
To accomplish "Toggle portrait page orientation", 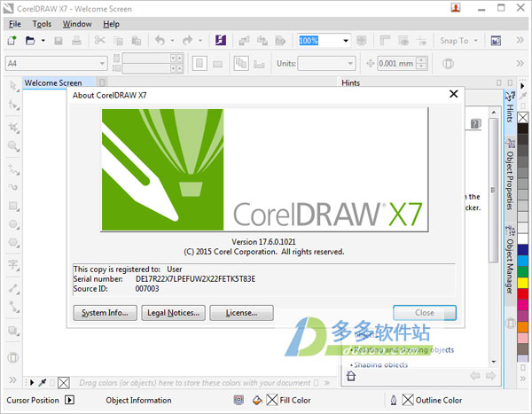I will [x=199, y=64].
